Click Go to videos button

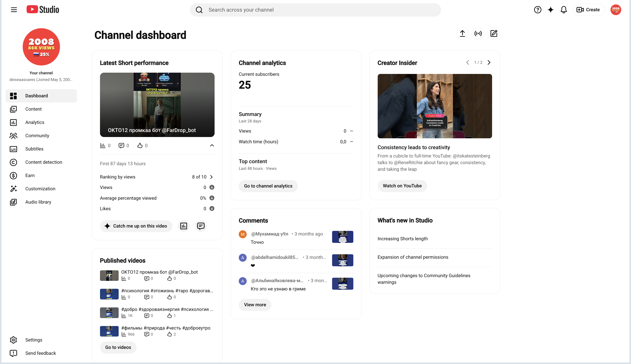118,347
